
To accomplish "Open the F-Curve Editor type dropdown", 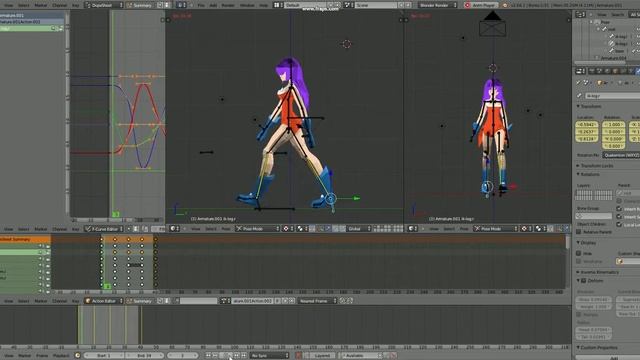I will (x=104, y=229).
